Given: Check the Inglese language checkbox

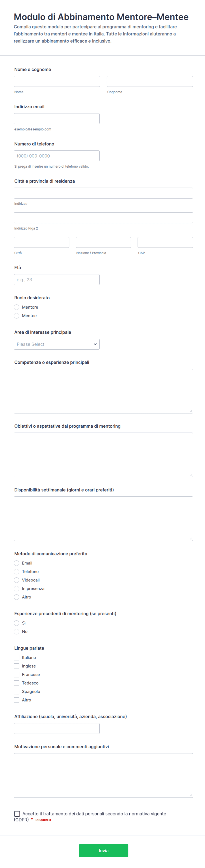Looking at the screenshot, I should [17, 666].
